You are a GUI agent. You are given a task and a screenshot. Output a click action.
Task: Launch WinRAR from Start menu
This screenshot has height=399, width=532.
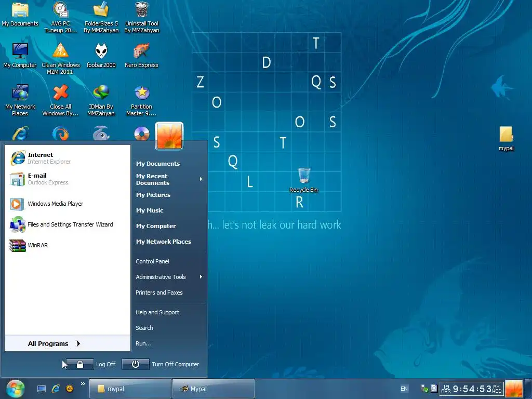[68, 245]
